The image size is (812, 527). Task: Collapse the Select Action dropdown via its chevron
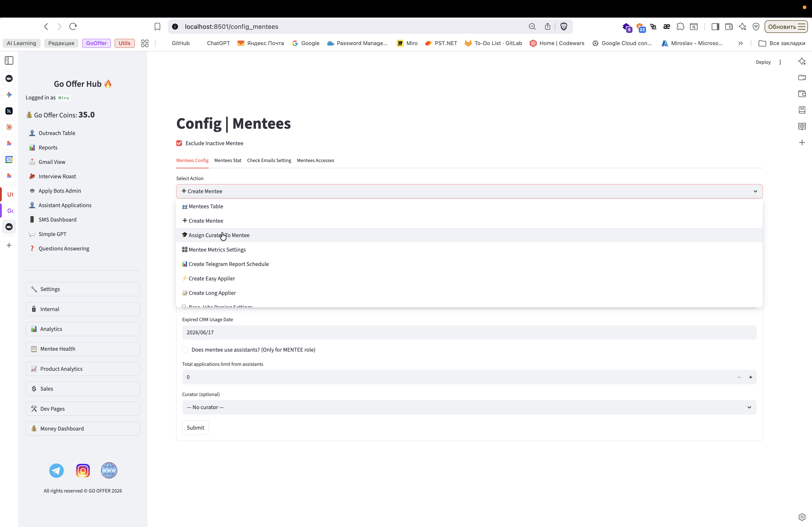click(x=755, y=191)
